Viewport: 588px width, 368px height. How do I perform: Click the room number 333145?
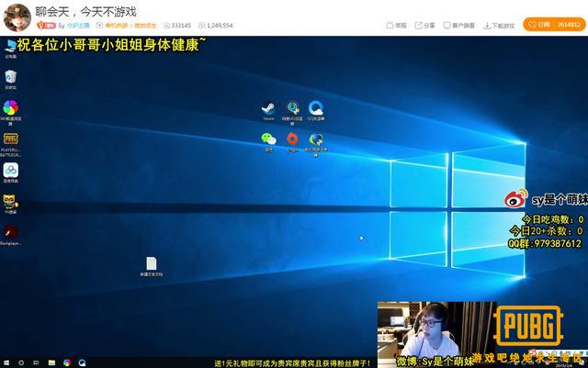(x=177, y=26)
